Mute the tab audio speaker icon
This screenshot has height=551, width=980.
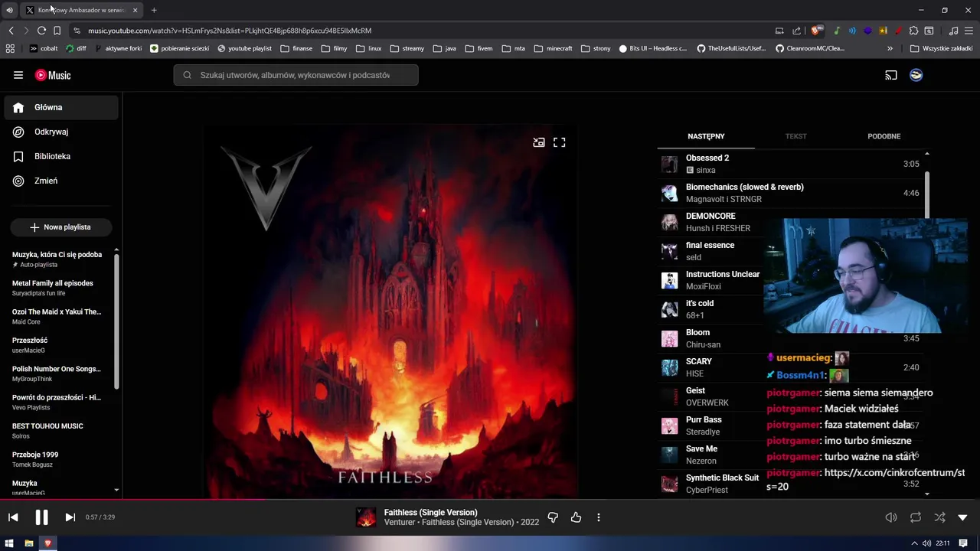[9, 10]
